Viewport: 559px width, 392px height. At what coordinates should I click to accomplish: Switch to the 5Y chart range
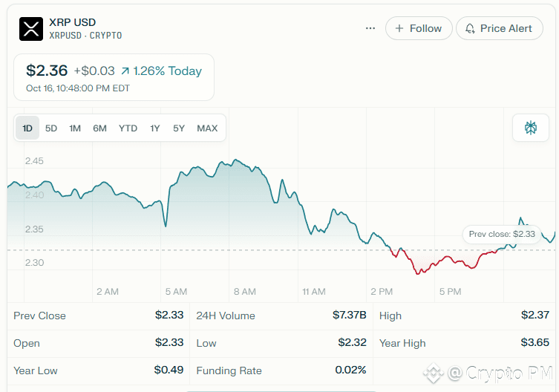pos(179,128)
